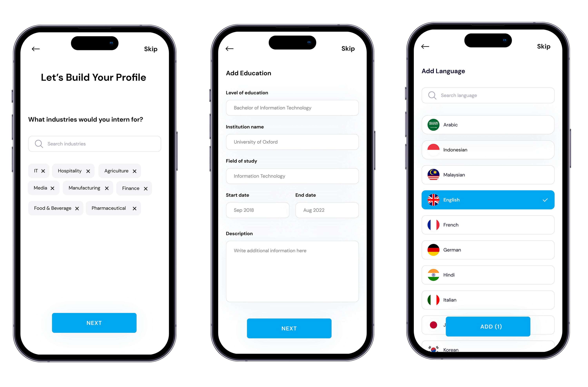Click the Arabic language flag icon

tap(433, 125)
